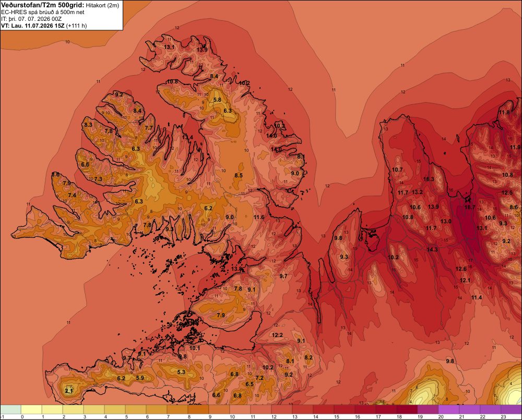Select the legend swatch between 0 and 1
The width and height of the screenshot is (522, 420).
[32, 410]
